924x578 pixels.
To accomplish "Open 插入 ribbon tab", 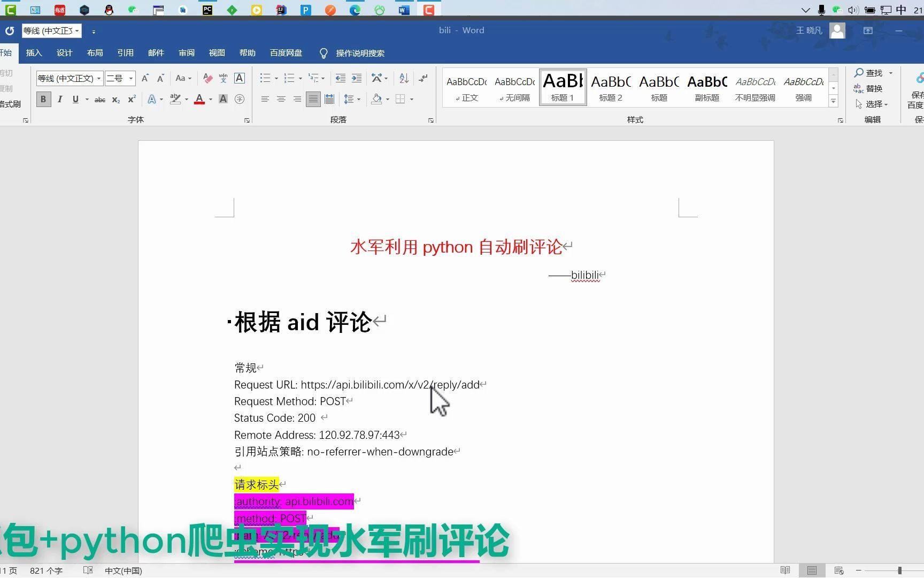I will 34,53.
